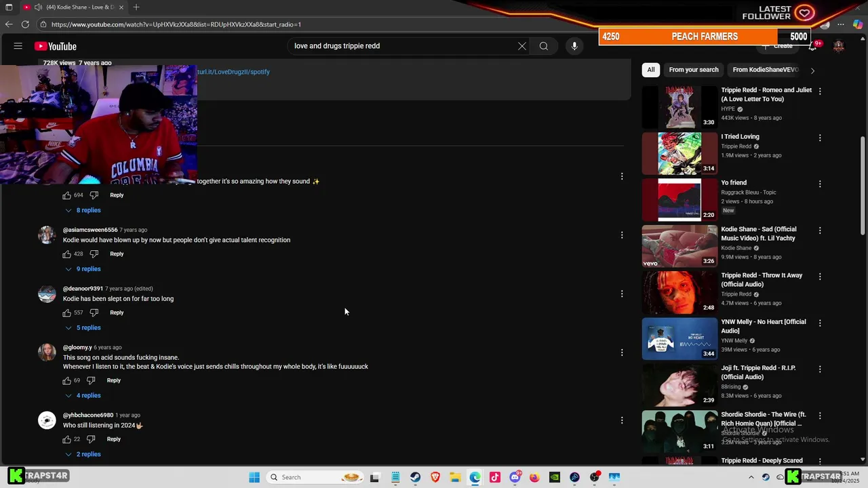Open options for @deanoor9391 comment
Image resolution: width=868 pixels, height=488 pixels.
[x=622, y=293]
